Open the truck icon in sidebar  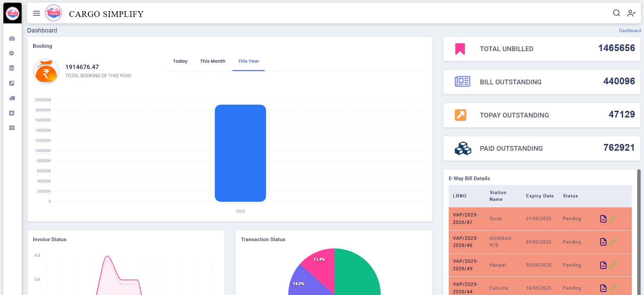click(12, 98)
